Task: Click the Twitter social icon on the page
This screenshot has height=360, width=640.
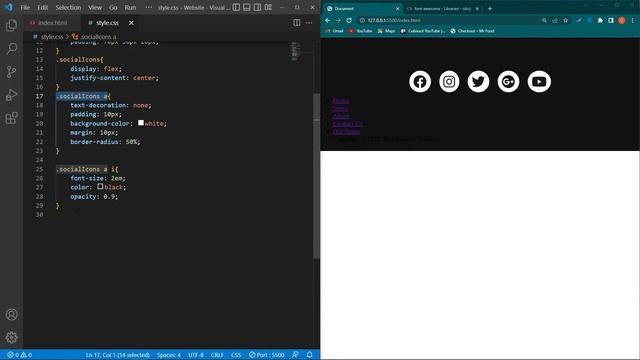Action: click(478, 82)
